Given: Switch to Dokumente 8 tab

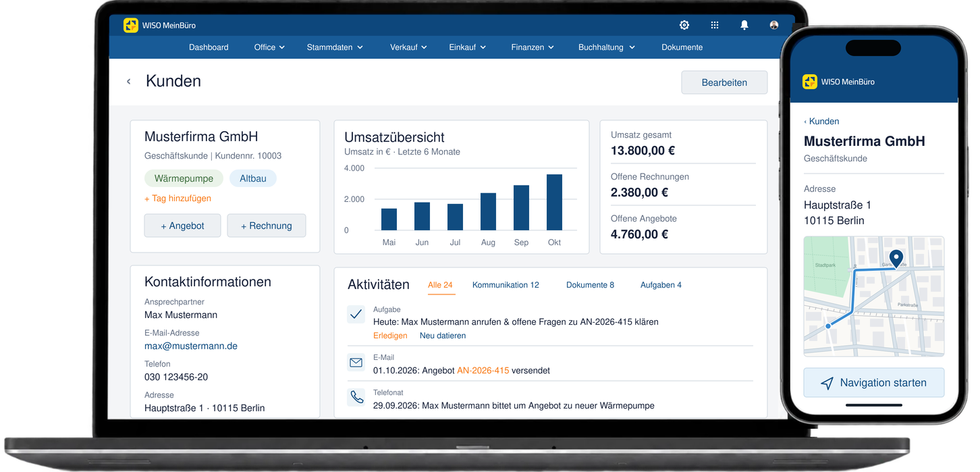Looking at the screenshot, I should (x=590, y=285).
